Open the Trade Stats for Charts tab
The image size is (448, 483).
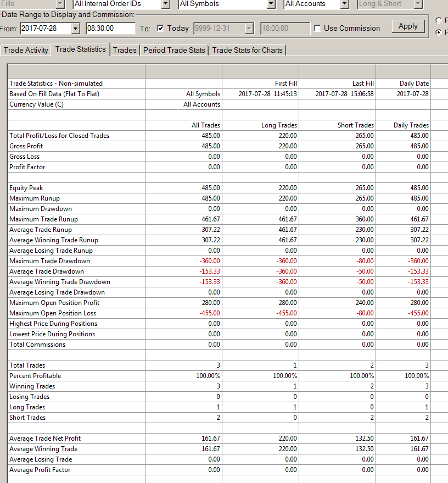click(x=248, y=50)
